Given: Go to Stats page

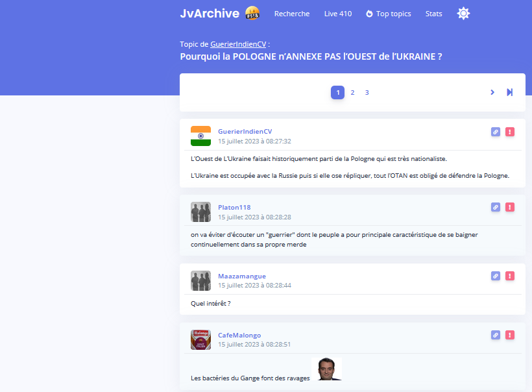Looking at the screenshot, I should pos(433,14).
